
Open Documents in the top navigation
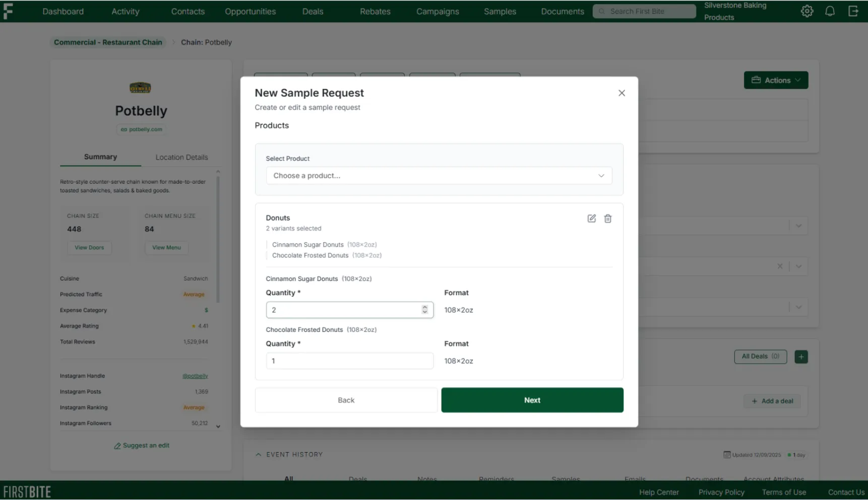563,11
